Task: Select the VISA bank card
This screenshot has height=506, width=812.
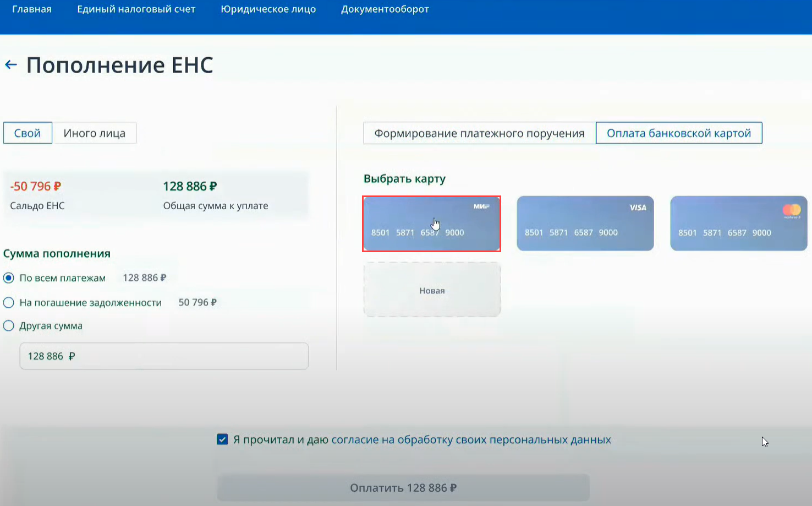Action: tap(585, 224)
